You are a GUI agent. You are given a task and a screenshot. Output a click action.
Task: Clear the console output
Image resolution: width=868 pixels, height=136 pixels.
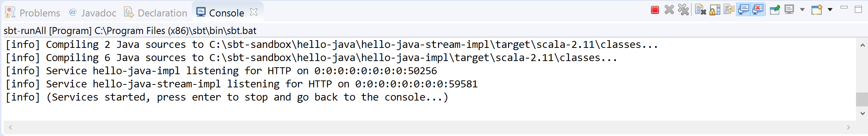701,10
